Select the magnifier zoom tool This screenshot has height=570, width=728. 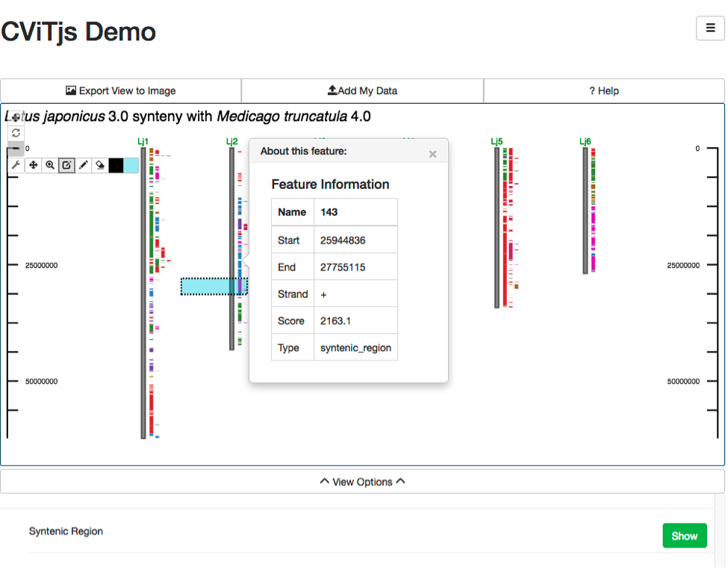click(x=50, y=165)
